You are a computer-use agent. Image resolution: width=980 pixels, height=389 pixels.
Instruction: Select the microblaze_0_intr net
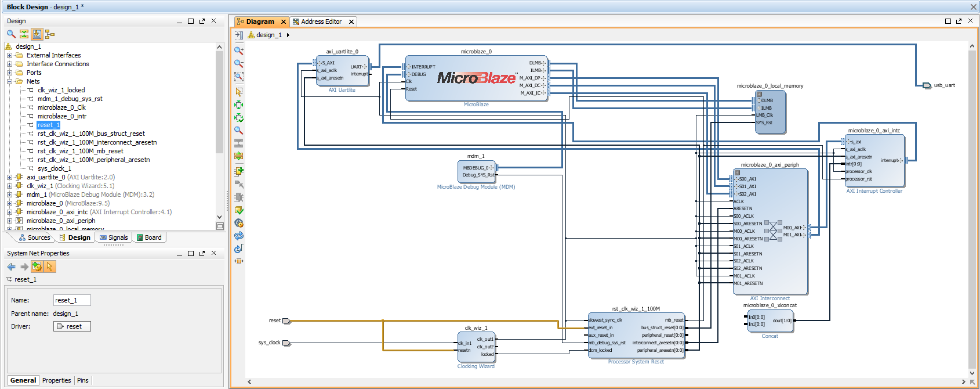click(x=61, y=116)
